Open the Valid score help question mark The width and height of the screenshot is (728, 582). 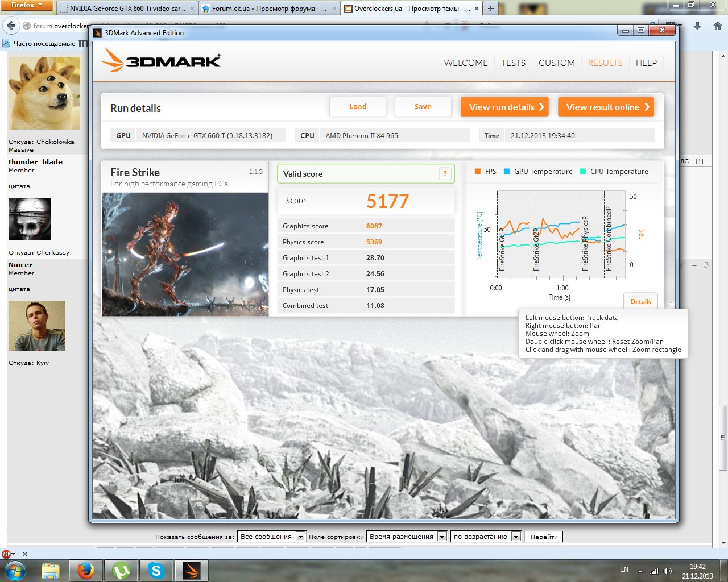(x=445, y=174)
